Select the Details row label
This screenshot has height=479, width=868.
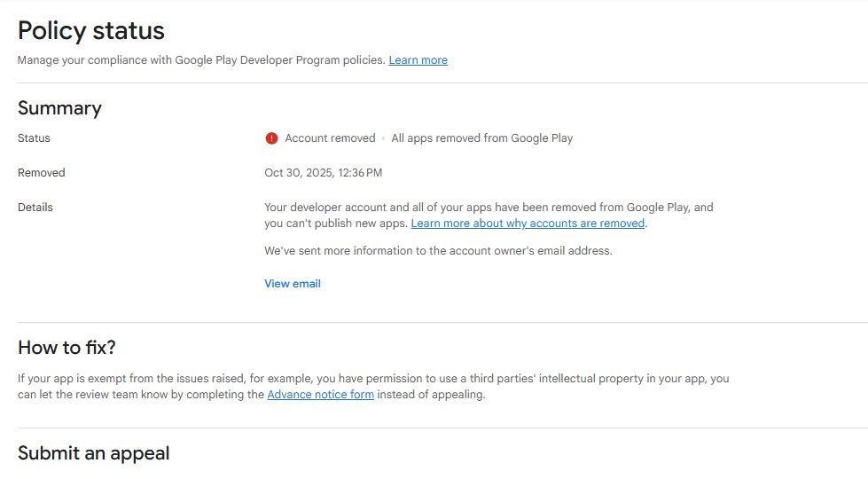click(35, 208)
